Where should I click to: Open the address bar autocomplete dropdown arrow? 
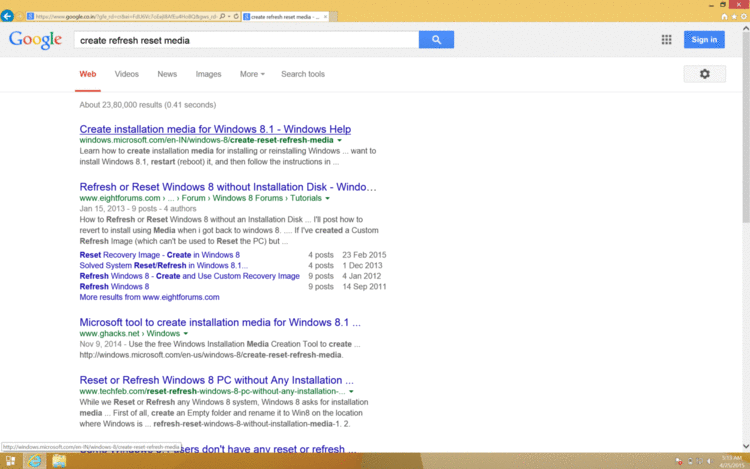[x=229, y=16]
